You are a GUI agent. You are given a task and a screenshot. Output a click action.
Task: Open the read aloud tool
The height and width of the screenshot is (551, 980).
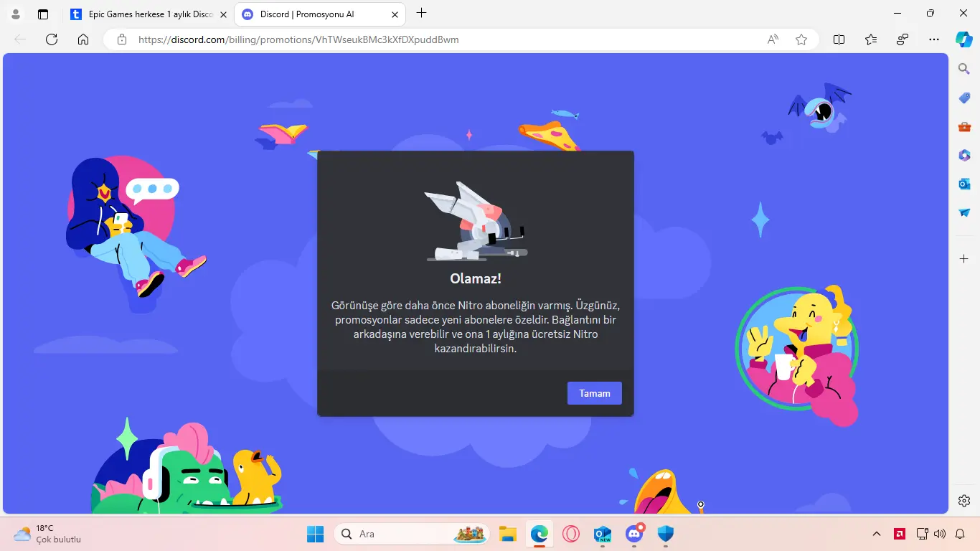[773, 39]
